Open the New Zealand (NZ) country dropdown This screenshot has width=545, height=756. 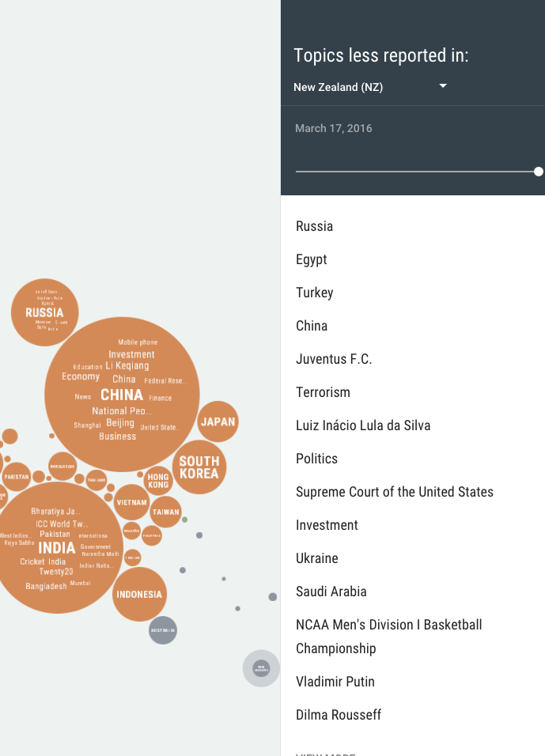click(x=370, y=87)
